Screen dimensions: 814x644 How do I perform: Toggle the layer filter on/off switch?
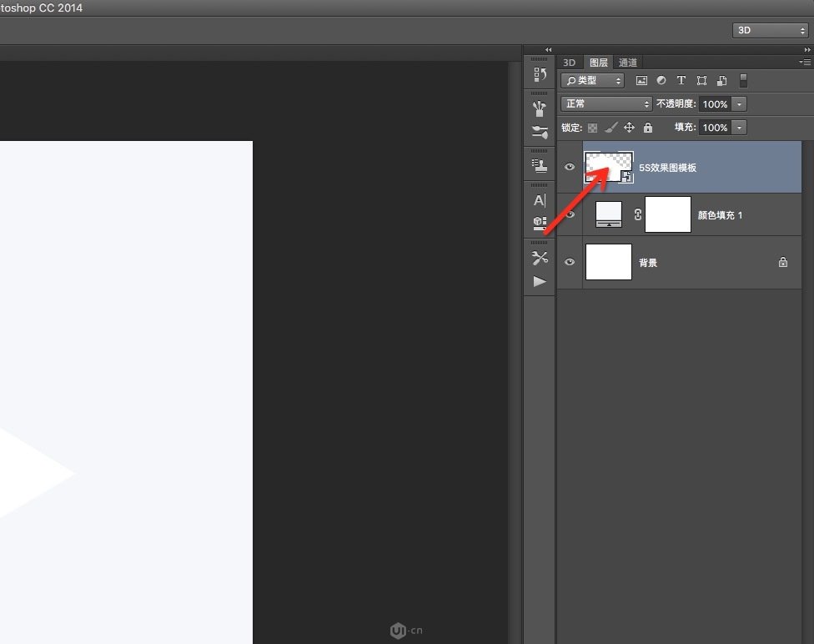click(x=743, y=80)
